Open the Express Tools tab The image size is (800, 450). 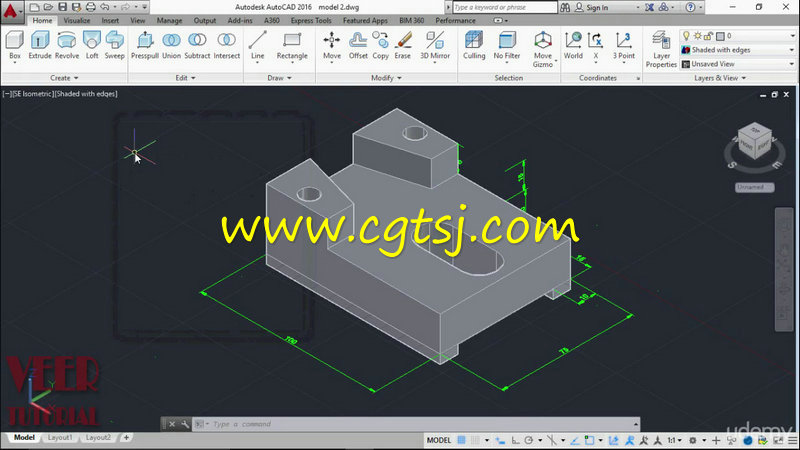pyautogui.click(x=311, y=20)
